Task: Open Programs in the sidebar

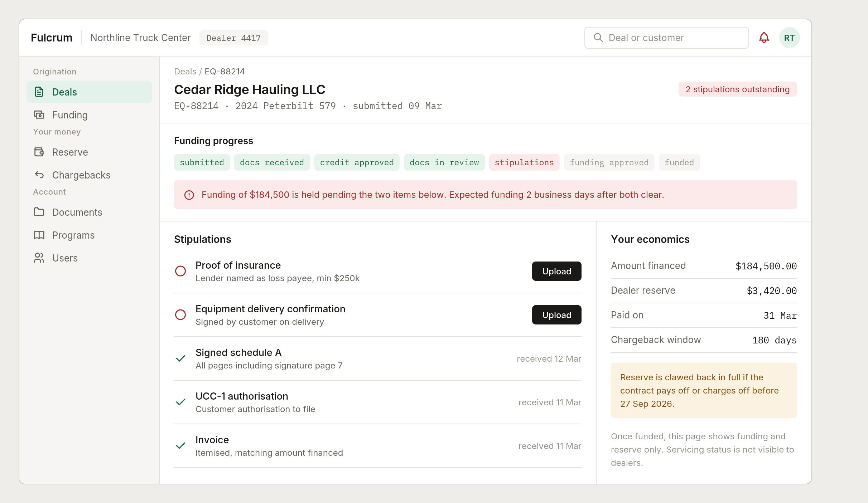Action: (x=89, y=235)
